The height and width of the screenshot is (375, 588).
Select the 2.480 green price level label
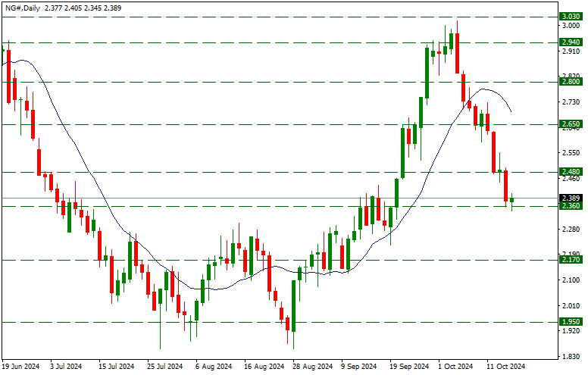(571, 172)
